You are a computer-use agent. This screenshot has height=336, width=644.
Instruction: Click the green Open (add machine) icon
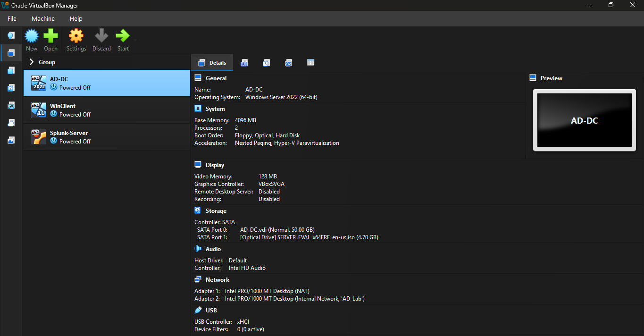pos(50,36)
